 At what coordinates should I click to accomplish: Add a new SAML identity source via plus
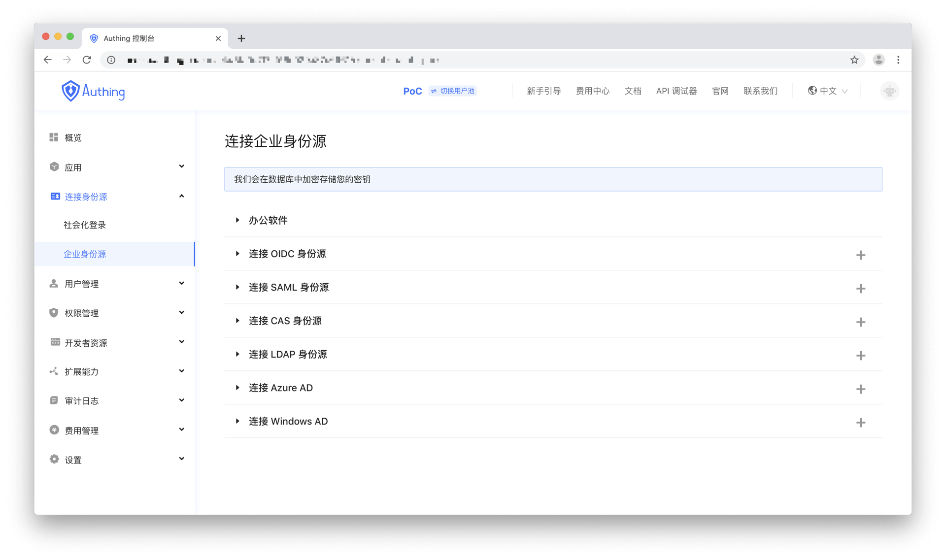(x=860, y=289)
